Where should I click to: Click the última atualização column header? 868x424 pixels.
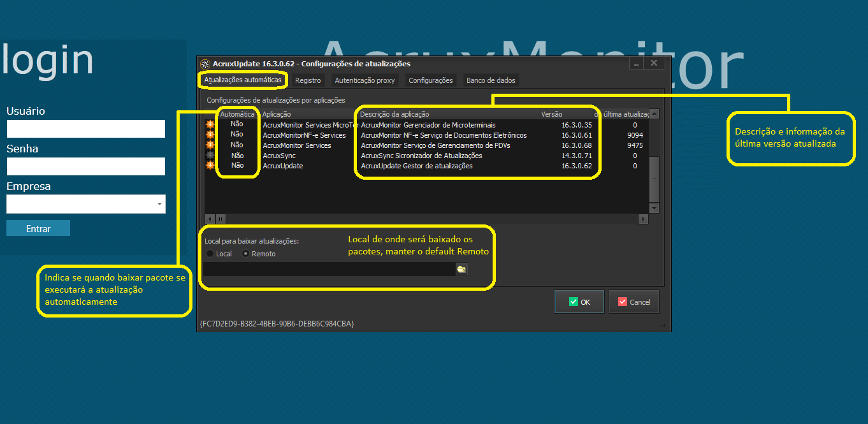(621, 114)
